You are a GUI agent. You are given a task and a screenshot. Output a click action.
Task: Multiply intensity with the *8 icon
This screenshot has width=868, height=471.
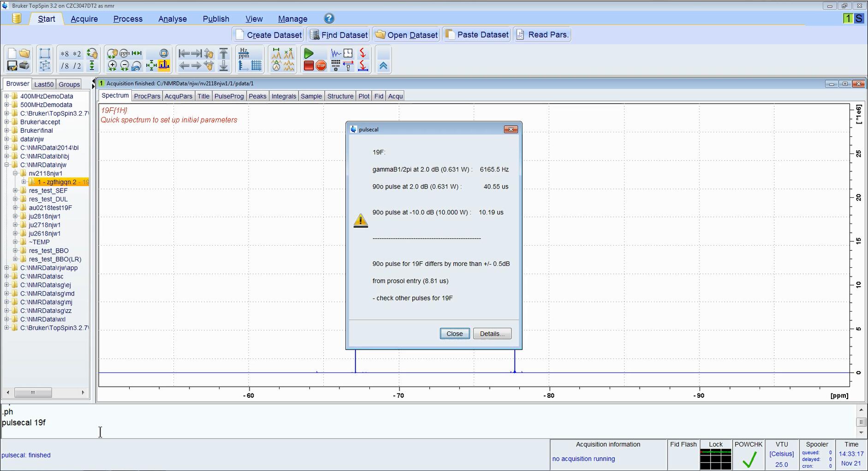tap(65, 53)
